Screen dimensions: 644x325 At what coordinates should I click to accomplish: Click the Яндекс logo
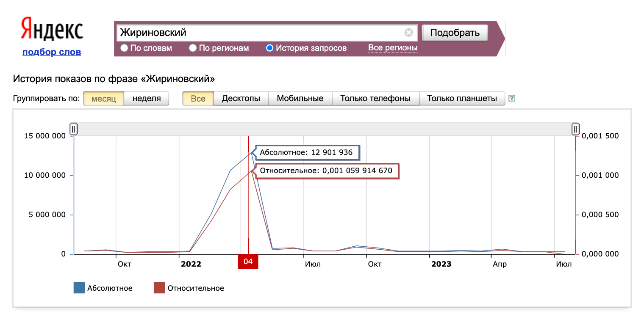pos(52,29)
